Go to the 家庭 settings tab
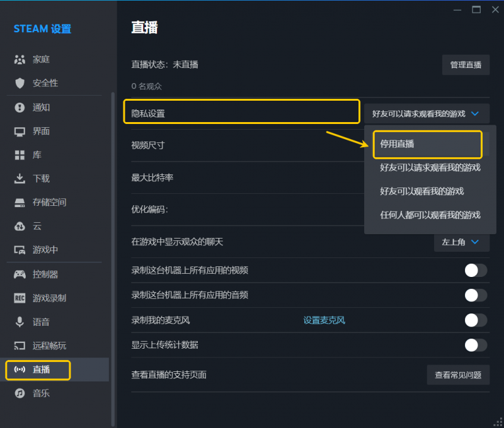Image resolution: width=504 pixels, height=428 pixels. (55, 59)
